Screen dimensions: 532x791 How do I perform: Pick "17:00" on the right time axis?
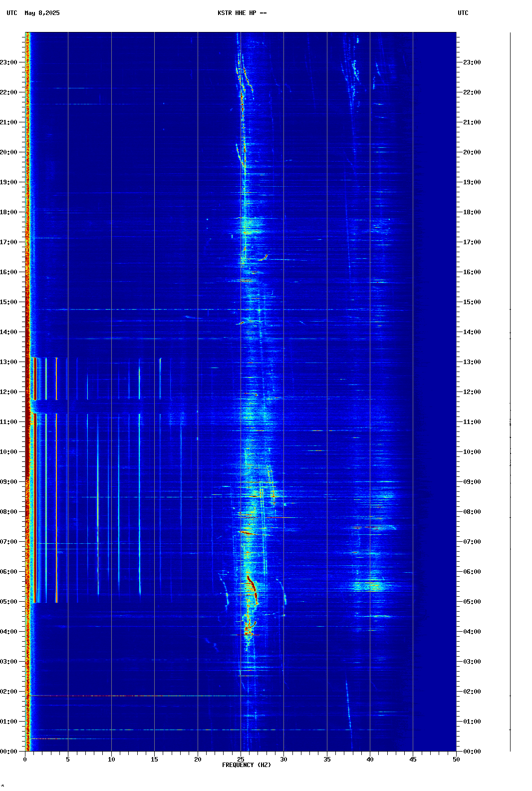pyautogui.click(x=472, y=242)
